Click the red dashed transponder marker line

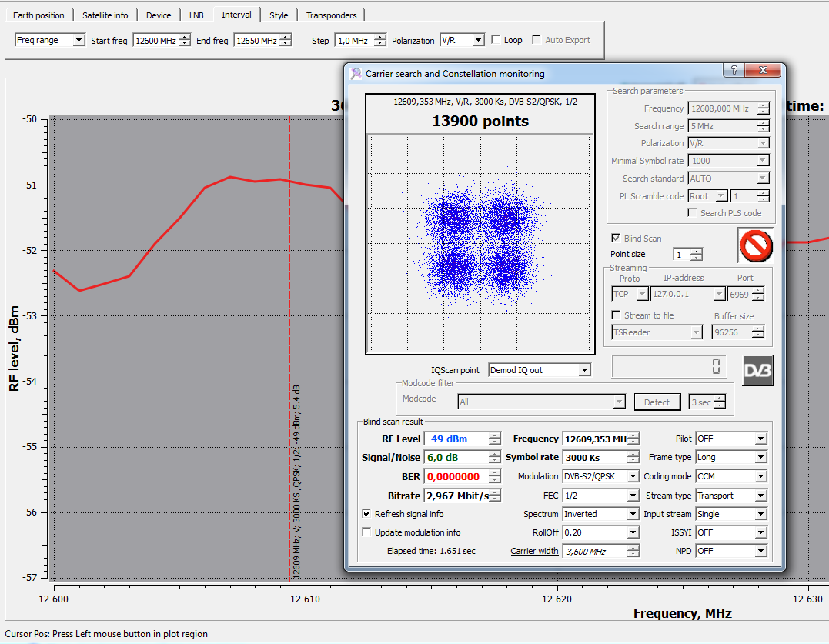[x=289, y=349]
